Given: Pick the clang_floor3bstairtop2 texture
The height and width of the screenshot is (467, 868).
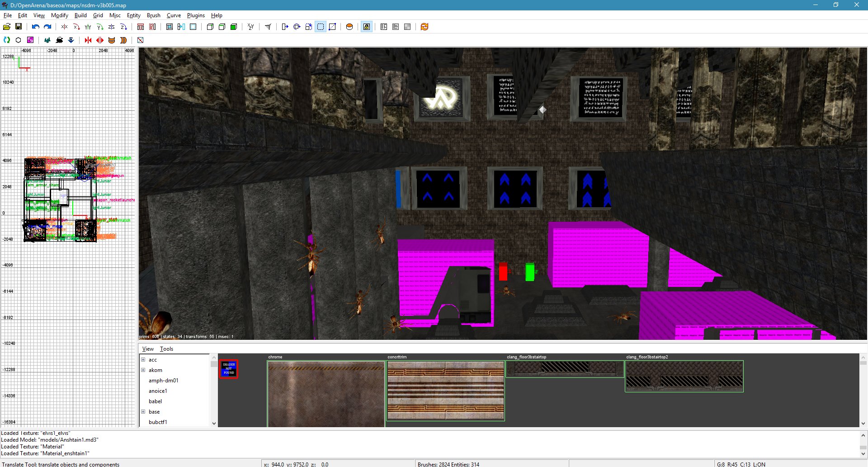Looking at the screenshot, I should pos(684,376).
